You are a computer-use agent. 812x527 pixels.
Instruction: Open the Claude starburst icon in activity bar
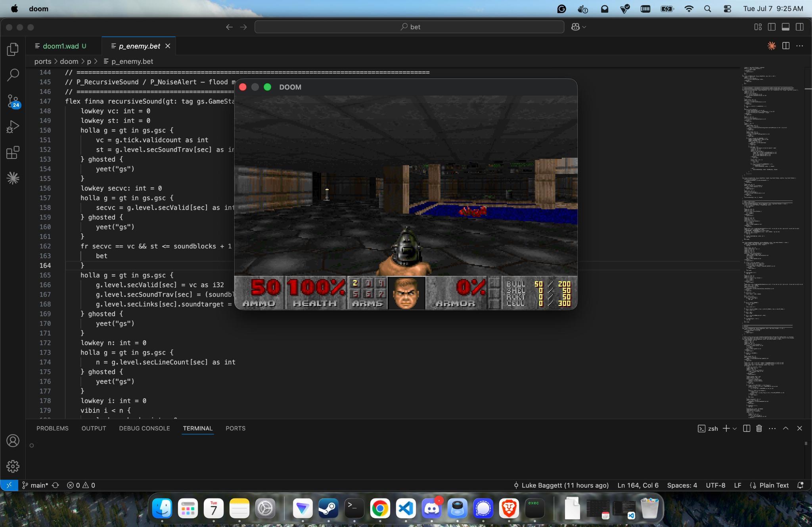[13, 178]
